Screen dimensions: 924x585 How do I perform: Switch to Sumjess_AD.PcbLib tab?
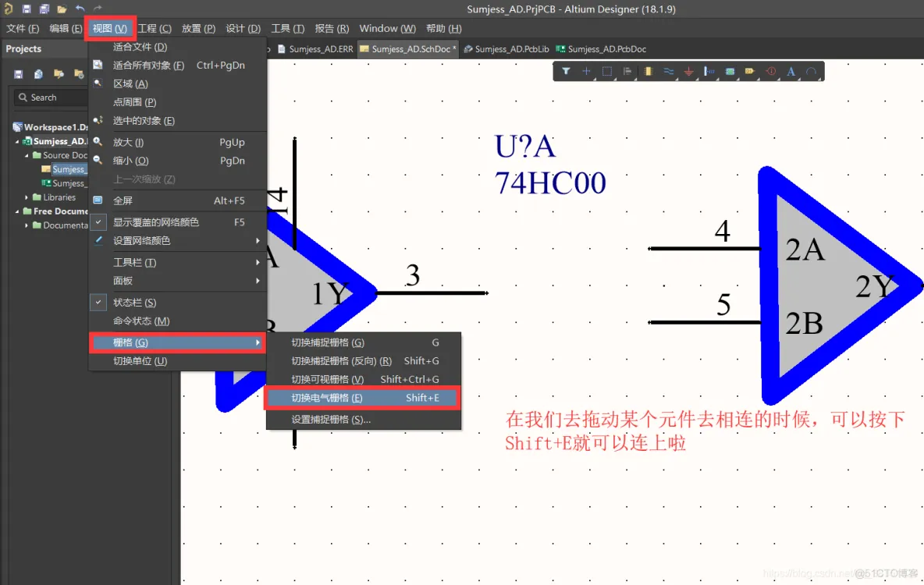coord(506,49)
